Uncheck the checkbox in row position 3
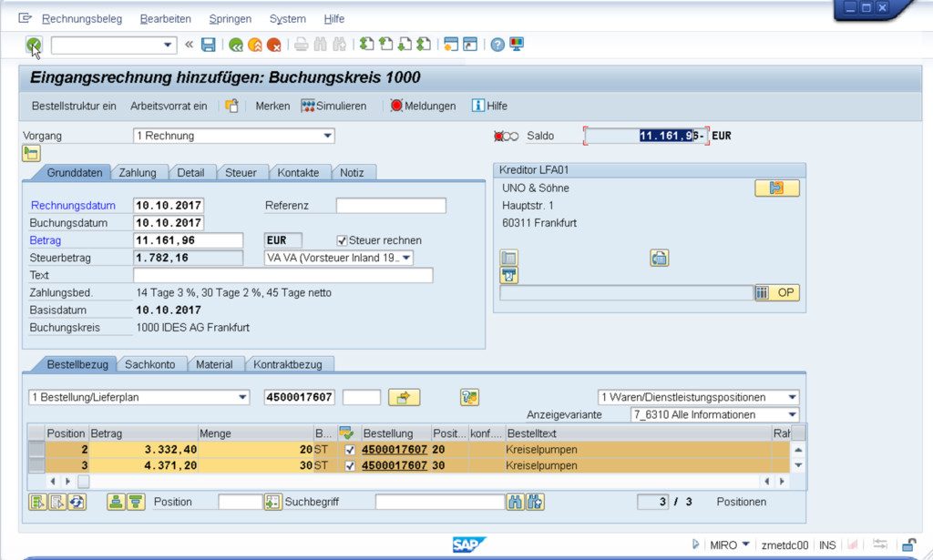 click(351, 465)
